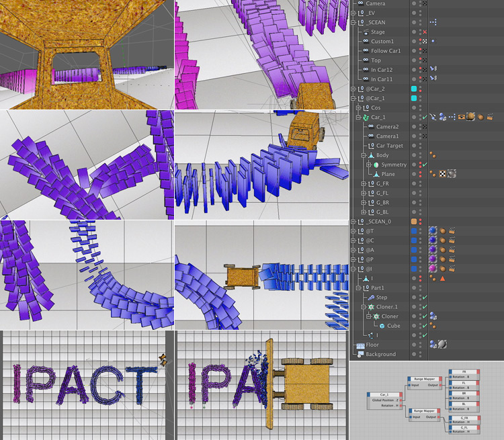Activate the Follow Car1 camera indicator square
Screen dimensions: 504x440
425,51
